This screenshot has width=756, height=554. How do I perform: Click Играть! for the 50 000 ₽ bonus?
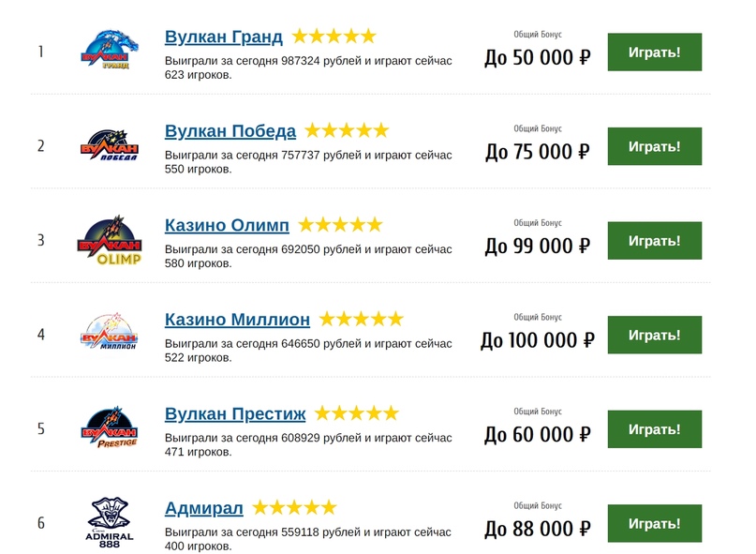coord(654,52)
